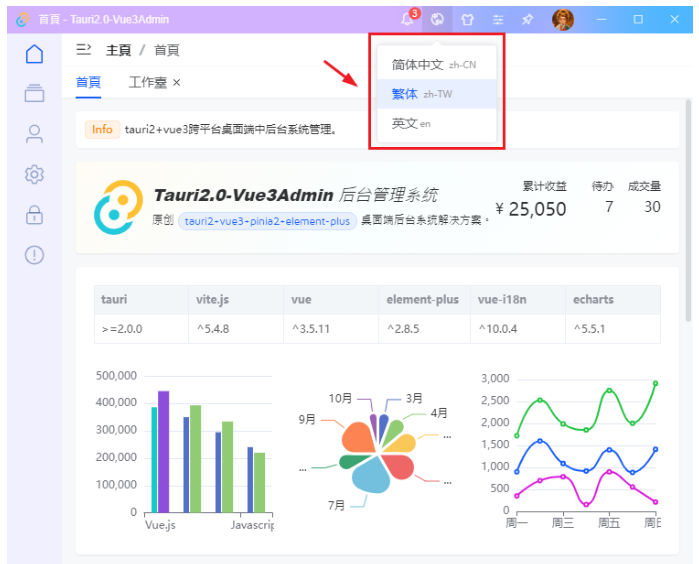Screen dimensions: 699x564
Task: Open the exclamation info sidebar icon
Action: coord(34,255)
